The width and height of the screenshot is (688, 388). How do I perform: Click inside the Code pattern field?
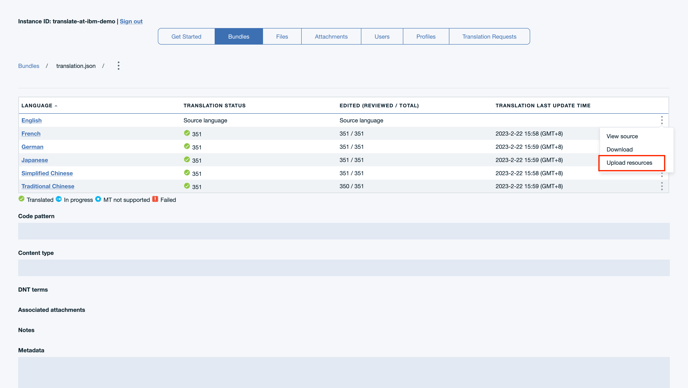click(x=344, y=231)
